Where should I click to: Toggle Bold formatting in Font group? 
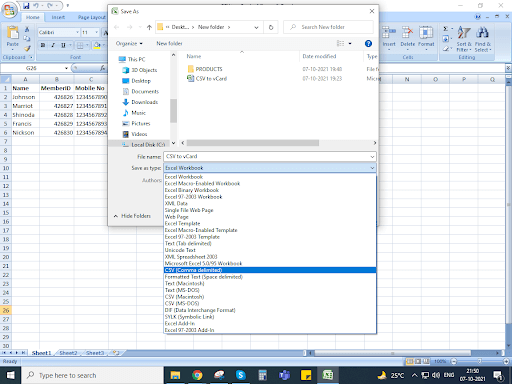click(x=43, y=45)
